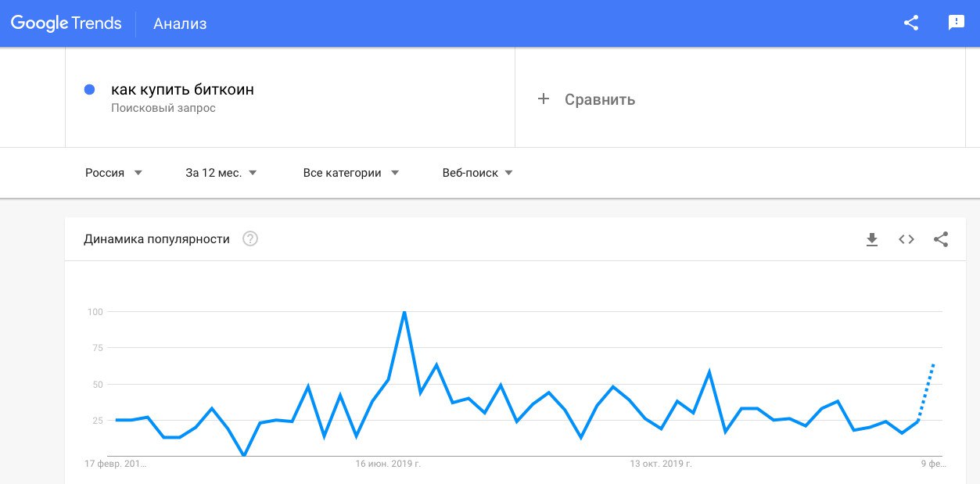Click the Поисковый запрос subtitle
Viewport: 980px width, 484px height.
[163, 108]
